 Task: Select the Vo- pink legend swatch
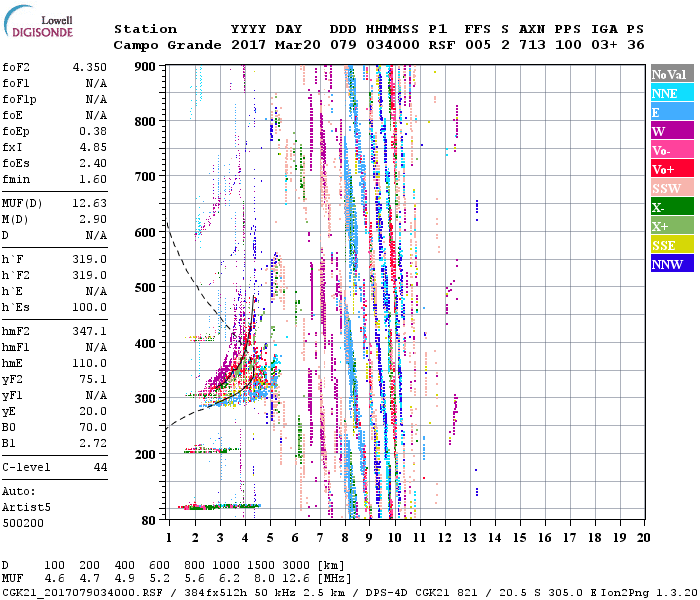point(672,150)
